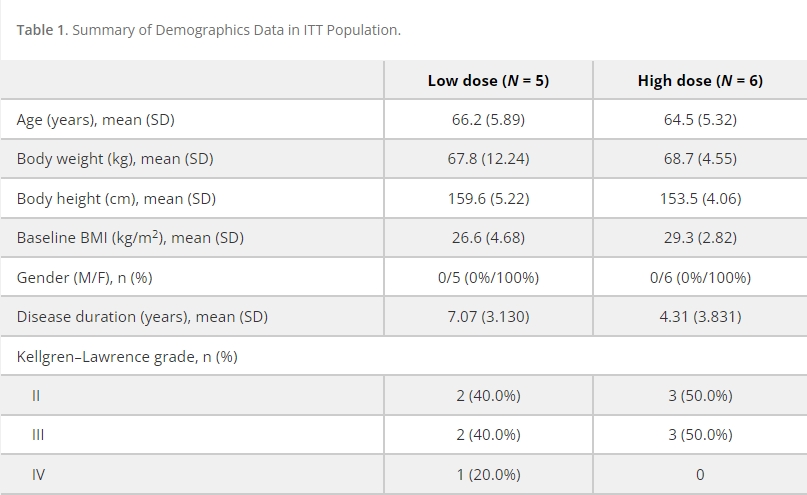807x495 pixels.
Task: Click the Baseline BMI row label
Action: coord(130,238)
